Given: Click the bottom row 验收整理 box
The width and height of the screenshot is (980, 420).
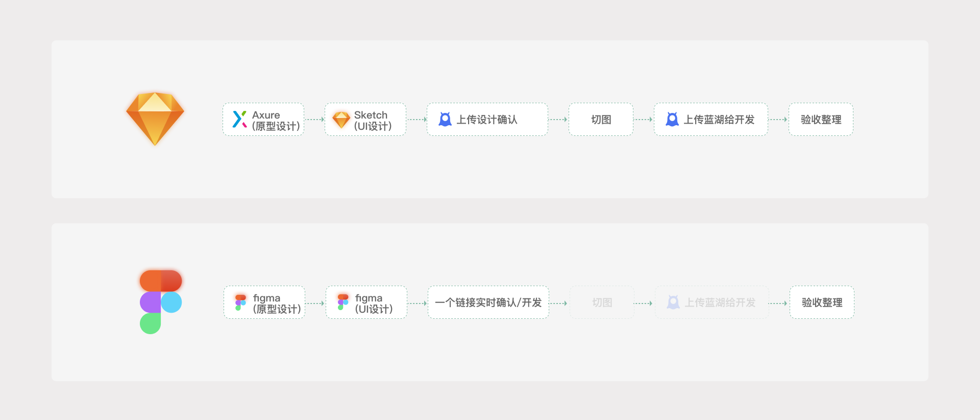Looking at the screenshot, I should tap(822, 302).
